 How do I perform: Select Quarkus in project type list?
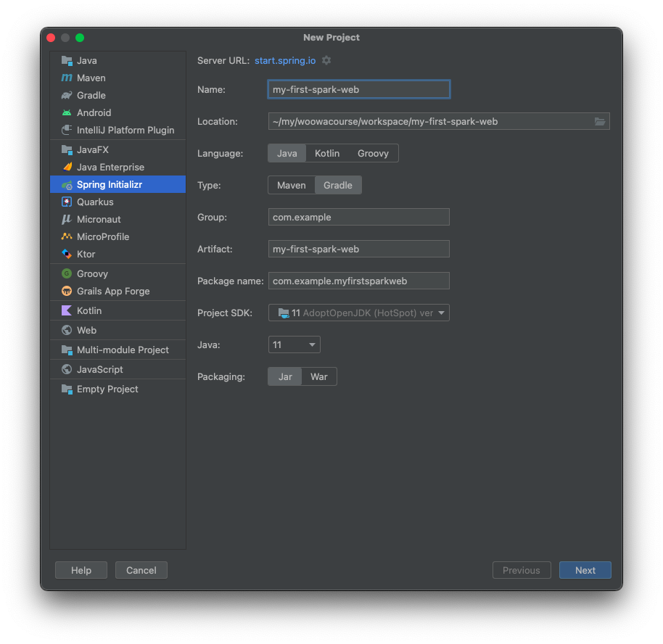118,202
